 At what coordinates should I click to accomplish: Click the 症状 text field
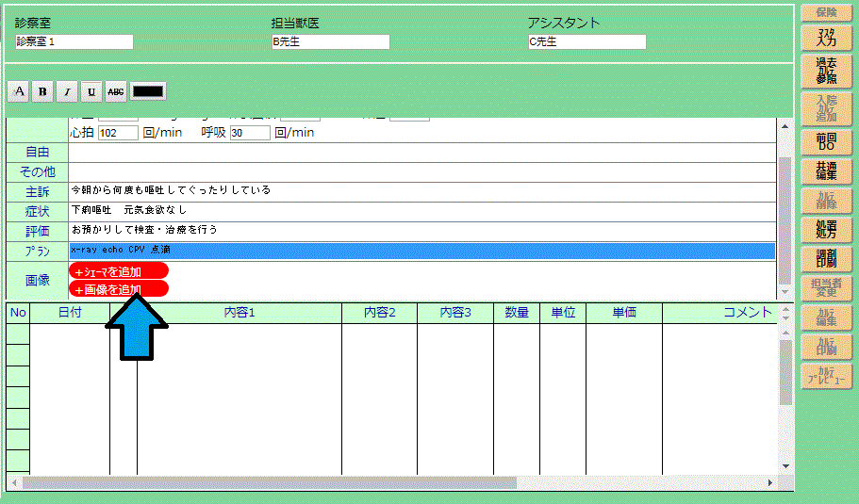coord(421,212)
